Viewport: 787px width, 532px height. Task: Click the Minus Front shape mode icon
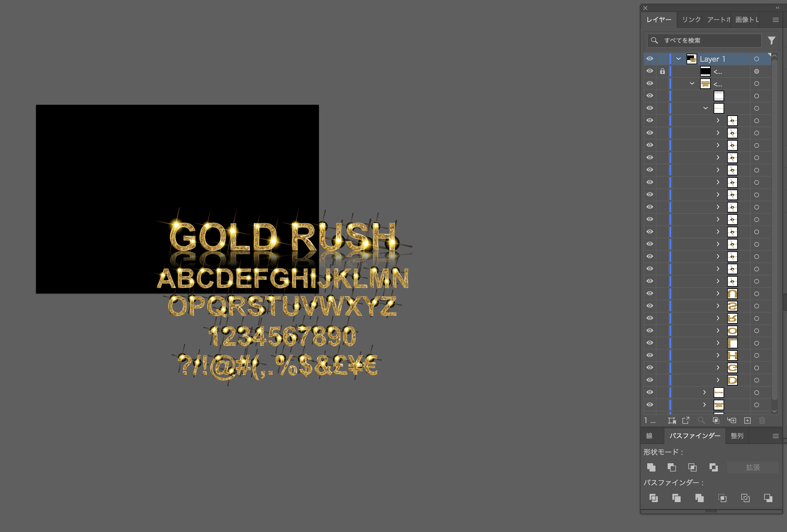(x=672, y=467)
